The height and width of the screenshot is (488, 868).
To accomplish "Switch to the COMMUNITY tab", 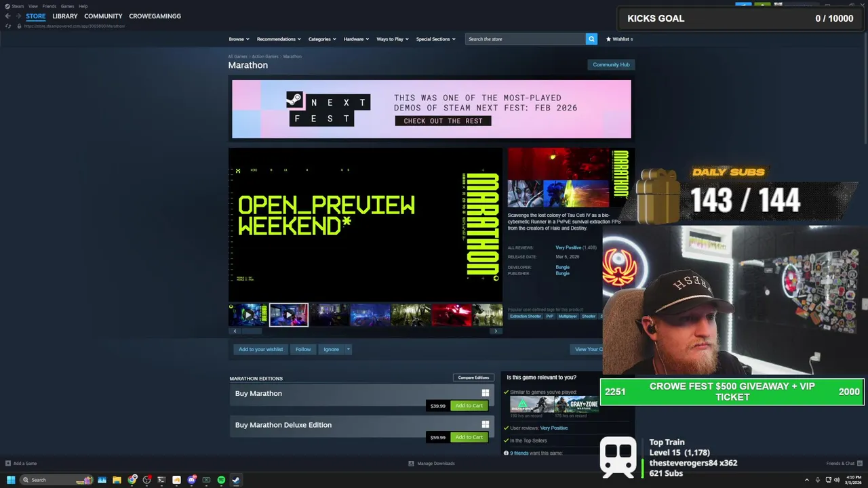I will click(x=103, y=16).
